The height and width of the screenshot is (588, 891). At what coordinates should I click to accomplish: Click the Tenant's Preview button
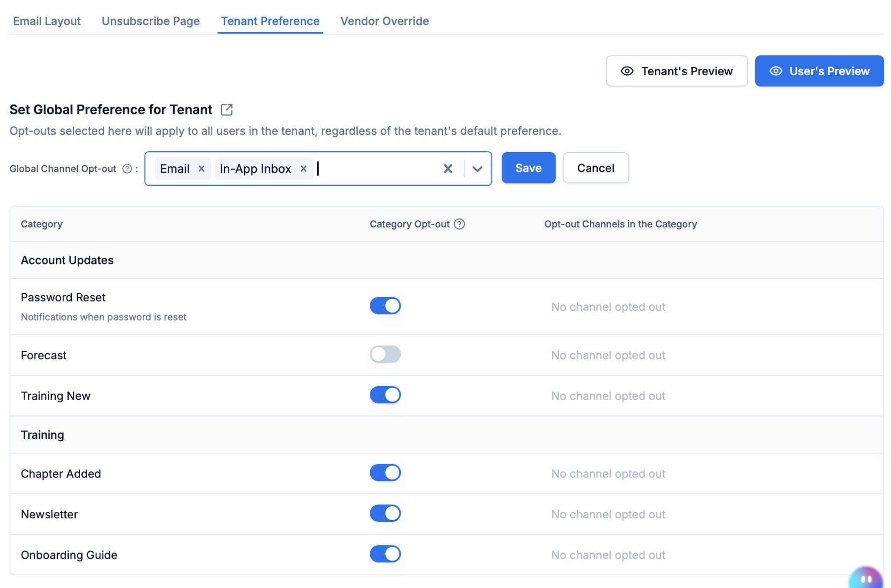677,71
